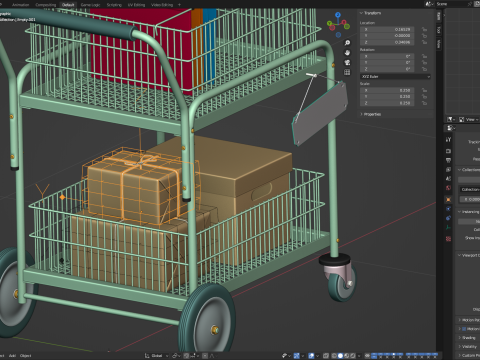This screenshot has height=360, width=480.
Task: Open the Tool properties tab icon
Action: (448, 139)
